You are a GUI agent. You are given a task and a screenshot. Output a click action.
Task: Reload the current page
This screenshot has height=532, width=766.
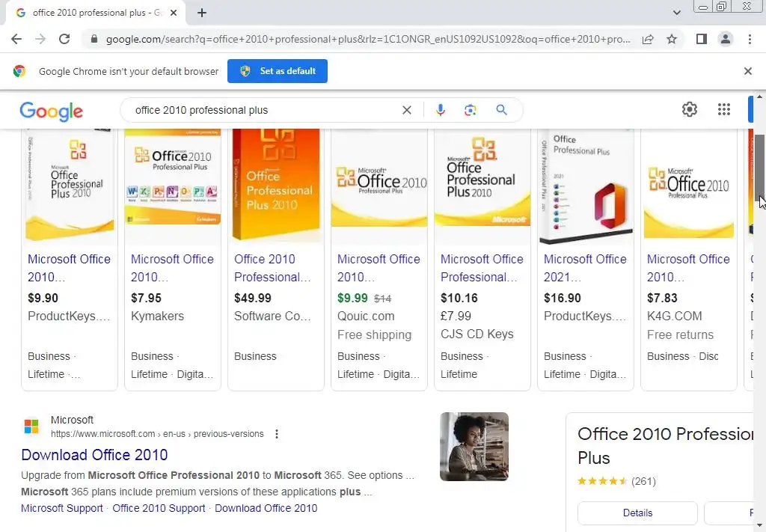click(64, 39)
